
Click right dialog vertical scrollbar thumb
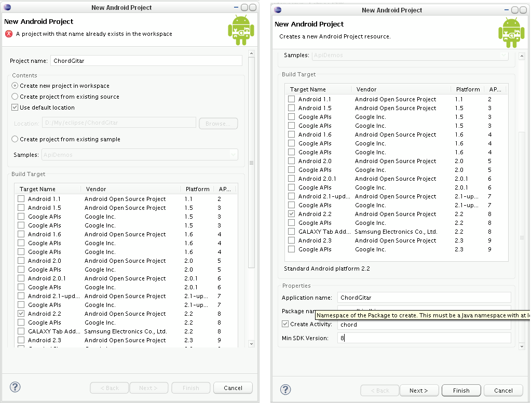point(522,238)
